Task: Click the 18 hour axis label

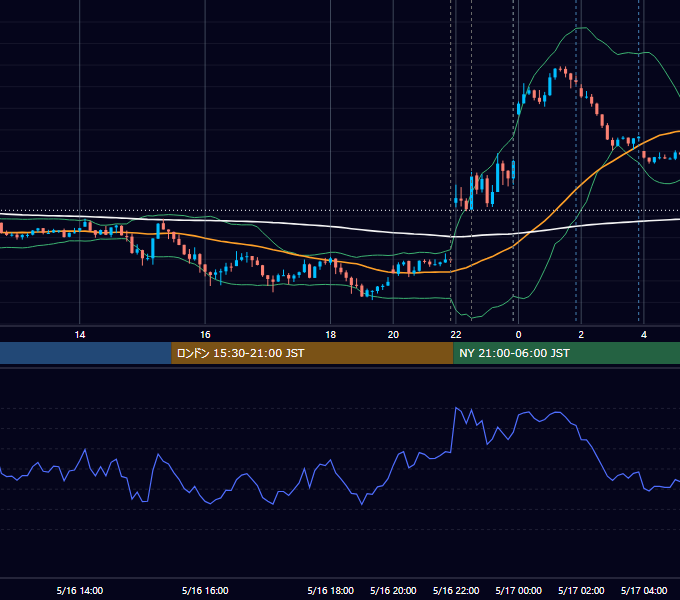Action: click(x=330, y=335)
